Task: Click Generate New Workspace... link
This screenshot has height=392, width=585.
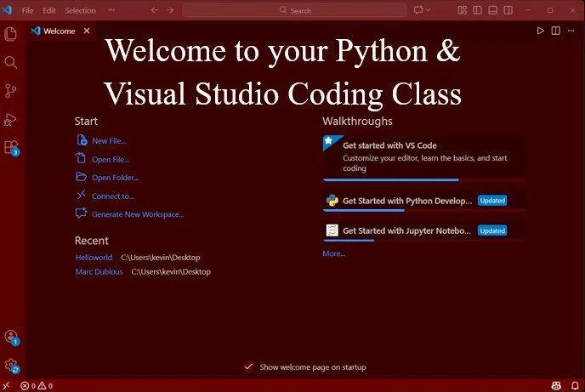Action: click(x=138, y=214)
